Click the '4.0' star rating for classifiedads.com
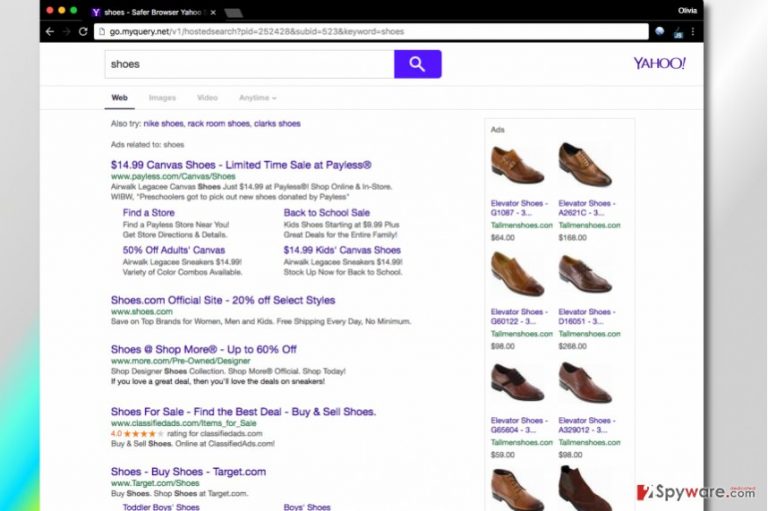 (x=137, y=434)
